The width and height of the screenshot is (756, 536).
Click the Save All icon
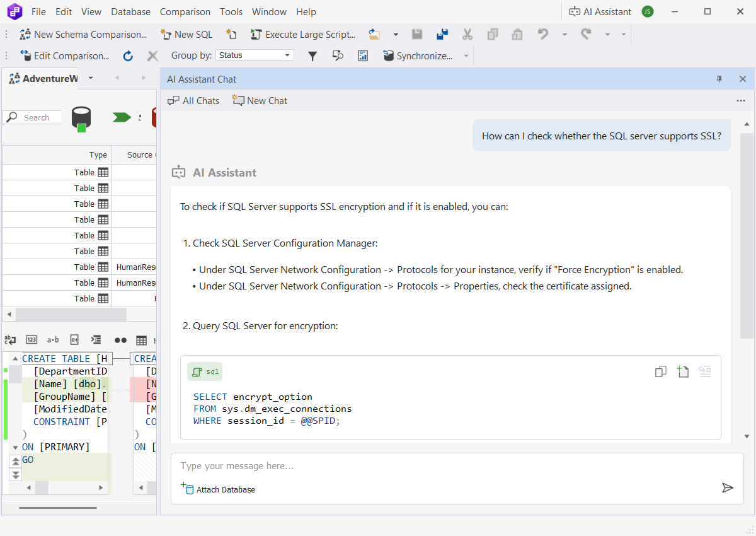tap(442, 35)
